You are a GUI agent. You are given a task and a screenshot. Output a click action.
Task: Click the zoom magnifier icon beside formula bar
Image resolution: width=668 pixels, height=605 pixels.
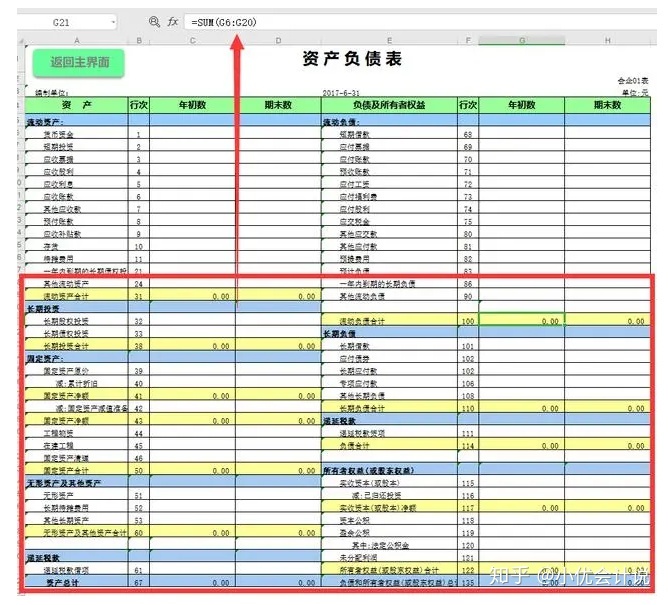point(154,22)
